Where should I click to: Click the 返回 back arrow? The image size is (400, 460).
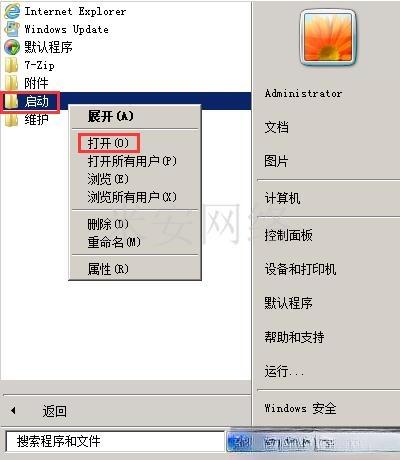click(13, 411)
